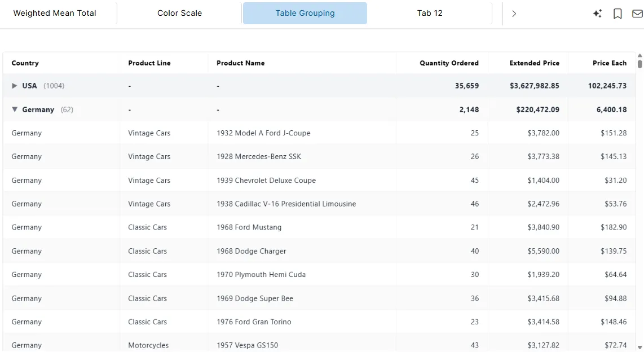Switch to Tab 12

[430, 12]
